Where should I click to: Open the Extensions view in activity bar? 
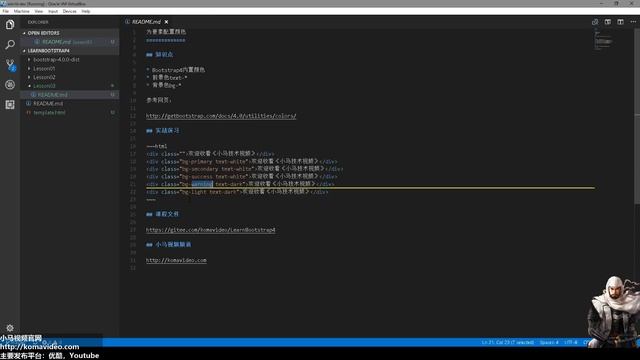[x=10, y=104]
